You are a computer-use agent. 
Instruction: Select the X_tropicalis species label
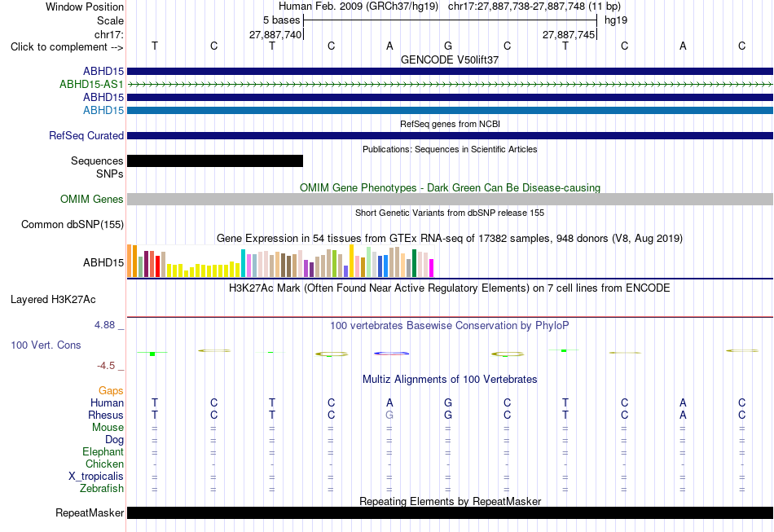coord(96,477)
